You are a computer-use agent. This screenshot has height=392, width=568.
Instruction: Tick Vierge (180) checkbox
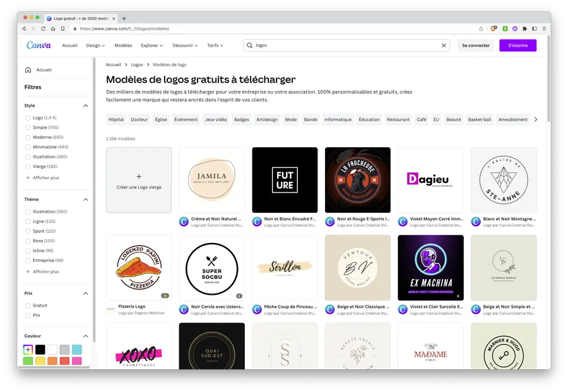pos(28,167)
